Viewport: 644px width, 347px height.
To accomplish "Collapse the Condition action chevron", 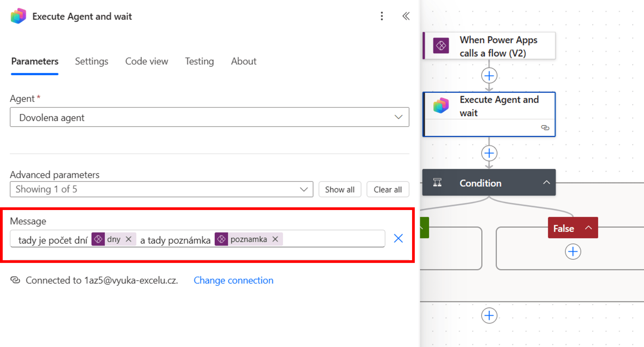I will (546, 183).
